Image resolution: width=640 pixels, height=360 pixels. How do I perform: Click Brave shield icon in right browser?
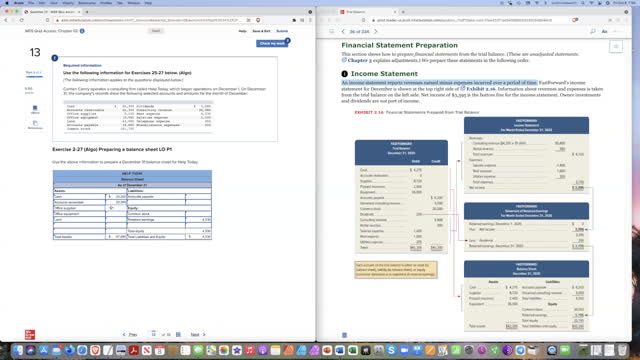click(x=575, y=20)
